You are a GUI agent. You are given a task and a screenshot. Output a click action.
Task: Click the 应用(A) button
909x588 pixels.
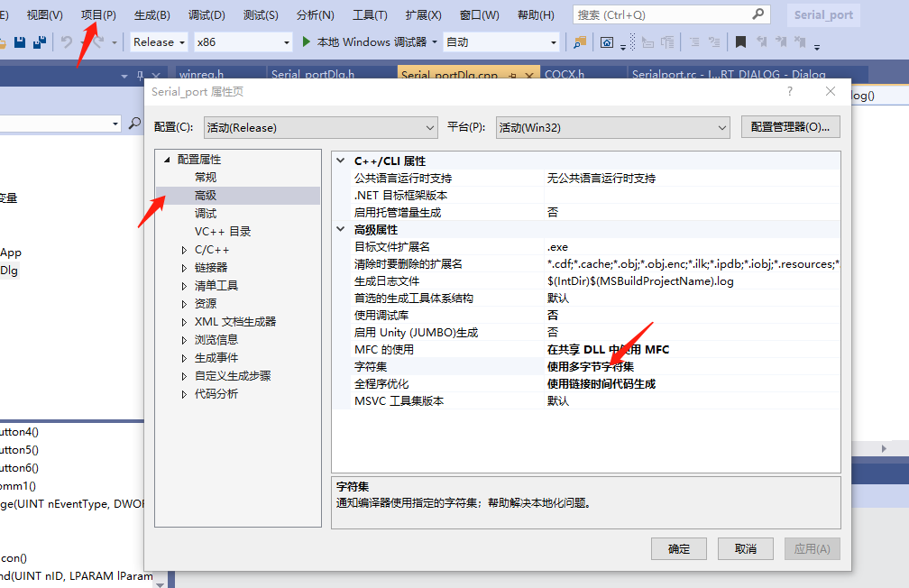[x=813, y=548]
